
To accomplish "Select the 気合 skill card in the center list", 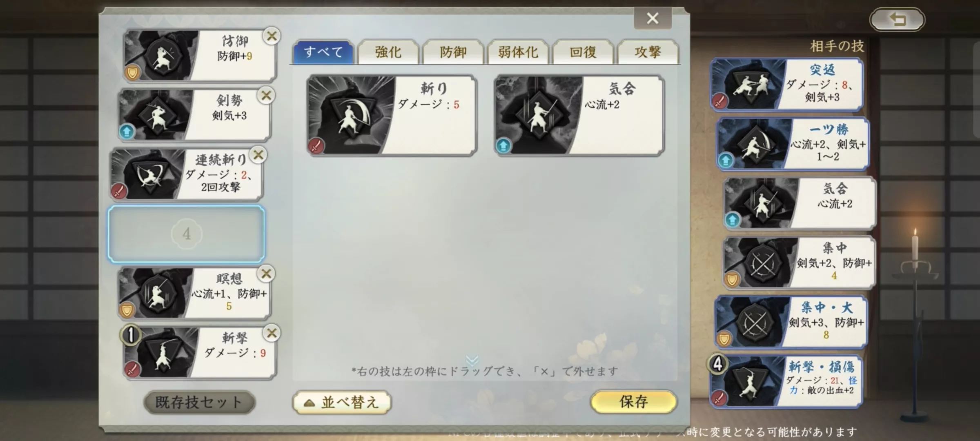I will pos(579,115).
